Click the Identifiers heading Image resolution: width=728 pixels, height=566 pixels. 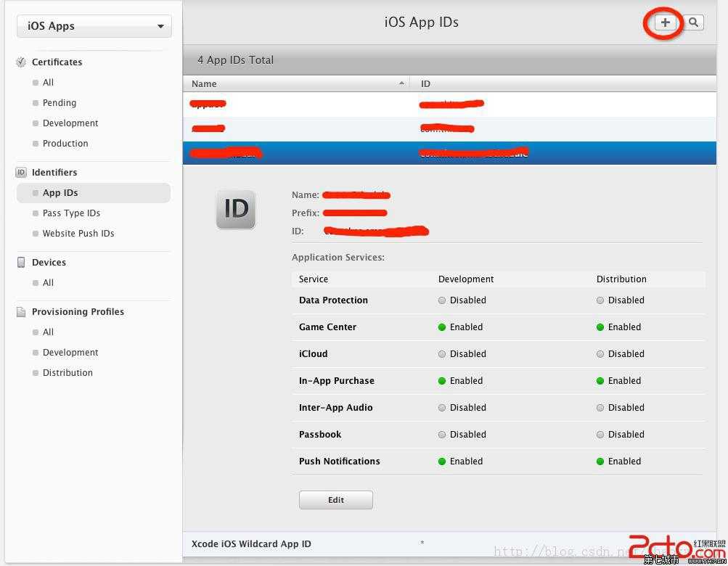(54, 172)
